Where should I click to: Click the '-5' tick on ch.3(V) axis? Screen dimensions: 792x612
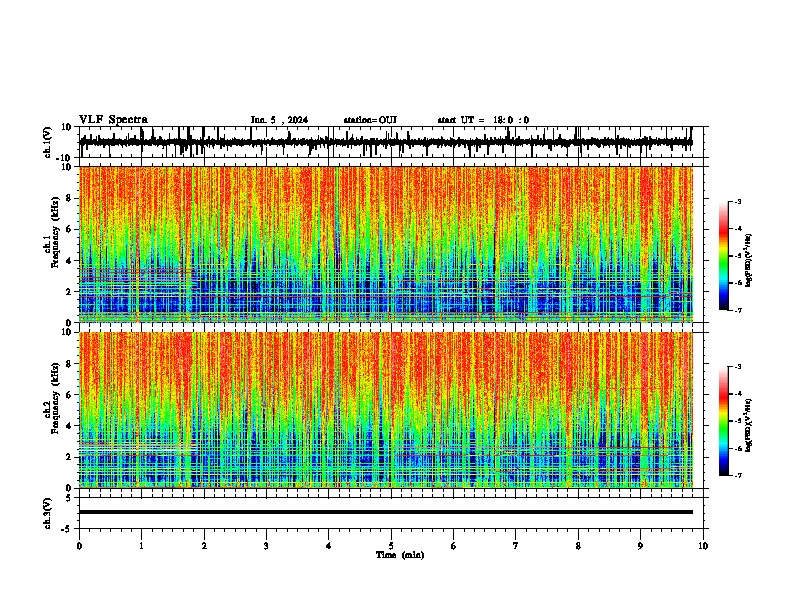click(68, 529)
